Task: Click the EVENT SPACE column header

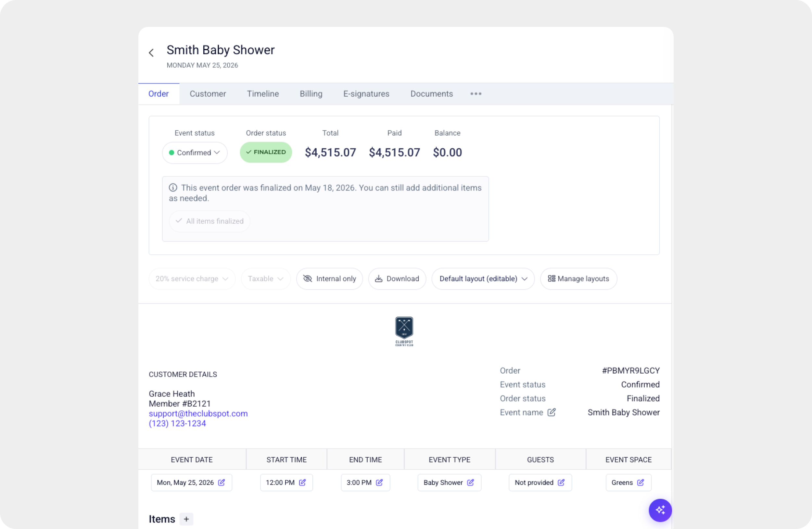Action: pos(628,459)
